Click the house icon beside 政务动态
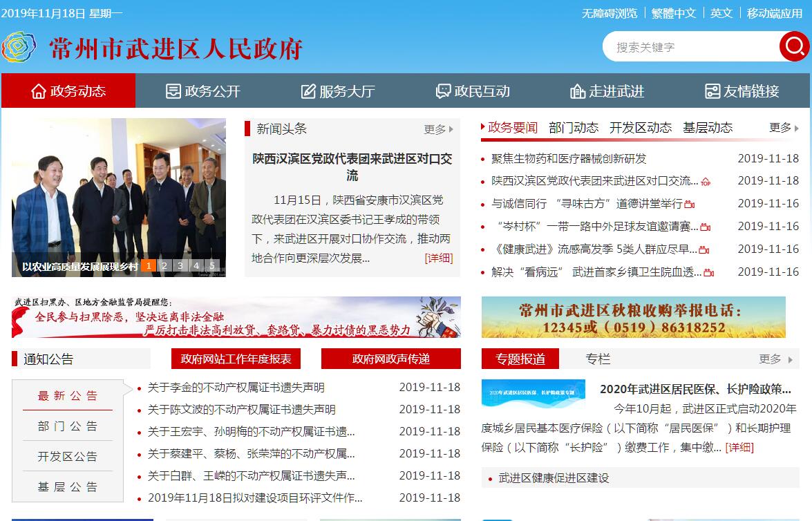 [39, 91]
